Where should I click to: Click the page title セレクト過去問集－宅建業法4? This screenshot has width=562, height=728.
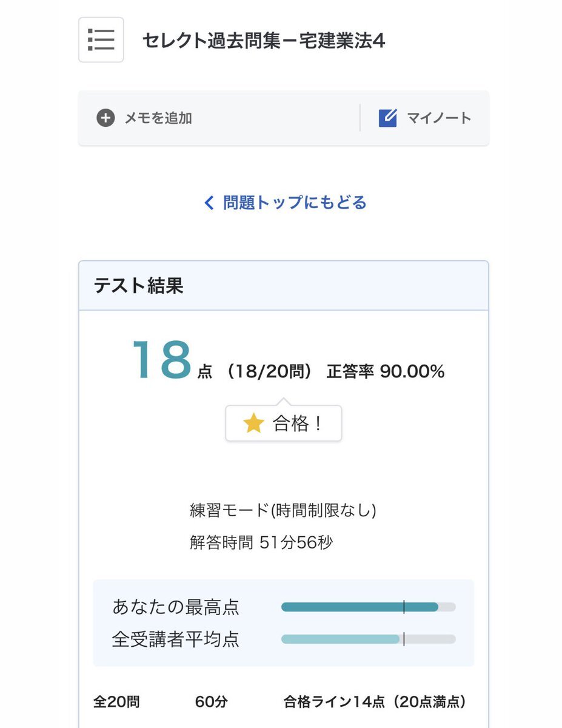(x=264, y=41)
